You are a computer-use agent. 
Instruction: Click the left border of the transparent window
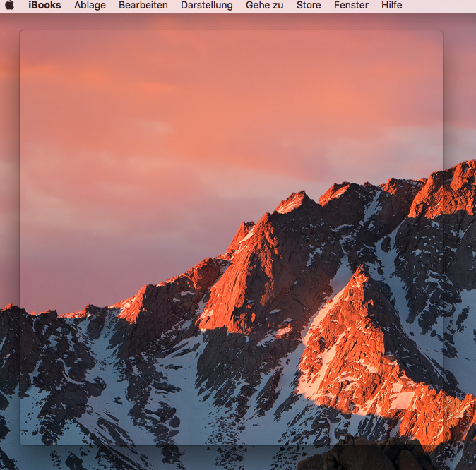coord(20,238)
